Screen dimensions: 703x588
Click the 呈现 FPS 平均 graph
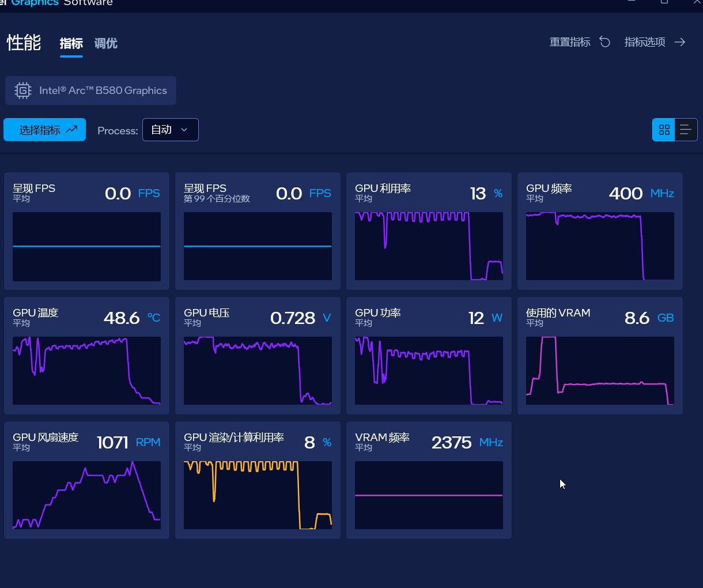coord(86,247)
